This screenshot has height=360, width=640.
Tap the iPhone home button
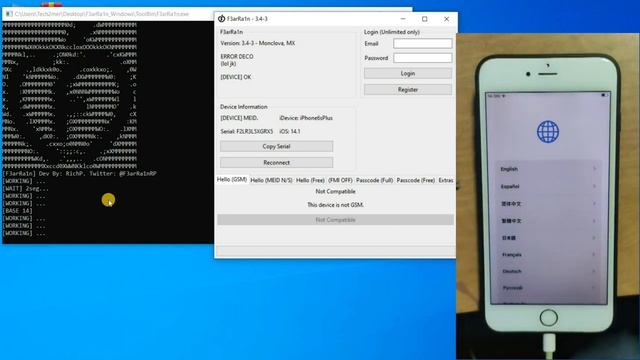click(x=548, y=317)
